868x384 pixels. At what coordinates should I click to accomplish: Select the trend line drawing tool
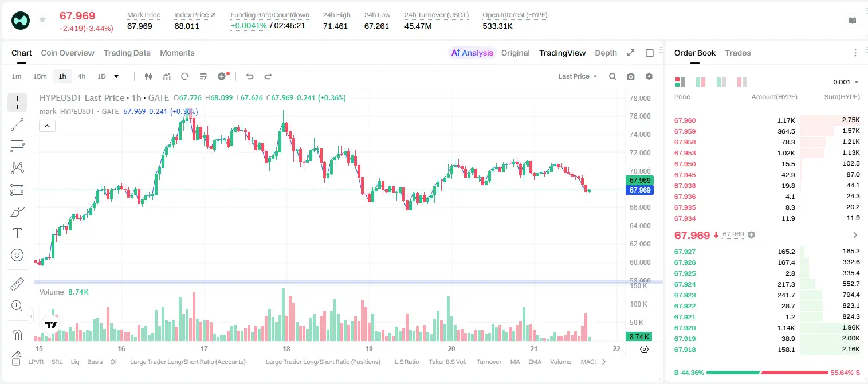coord(17,124)
